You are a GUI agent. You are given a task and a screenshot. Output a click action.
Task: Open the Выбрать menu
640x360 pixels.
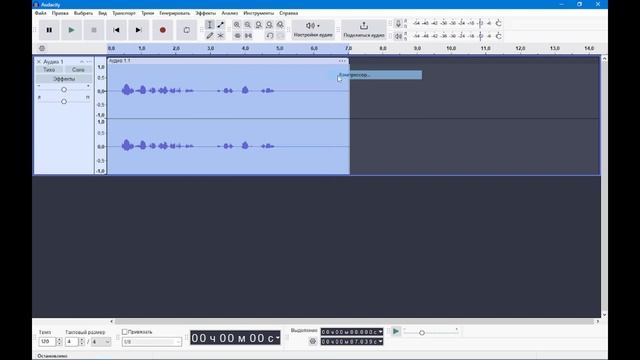coord(83,13)
